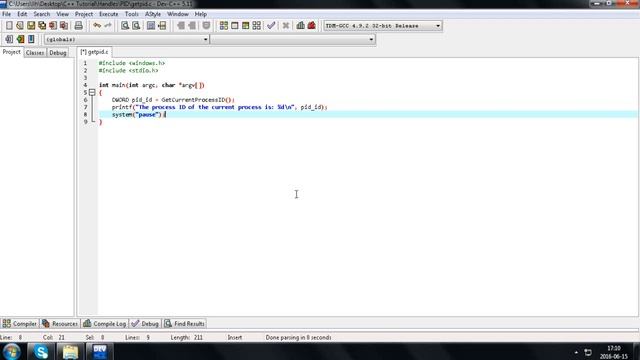
Task: Open the AStyle menu
Action: click(153, 14)
